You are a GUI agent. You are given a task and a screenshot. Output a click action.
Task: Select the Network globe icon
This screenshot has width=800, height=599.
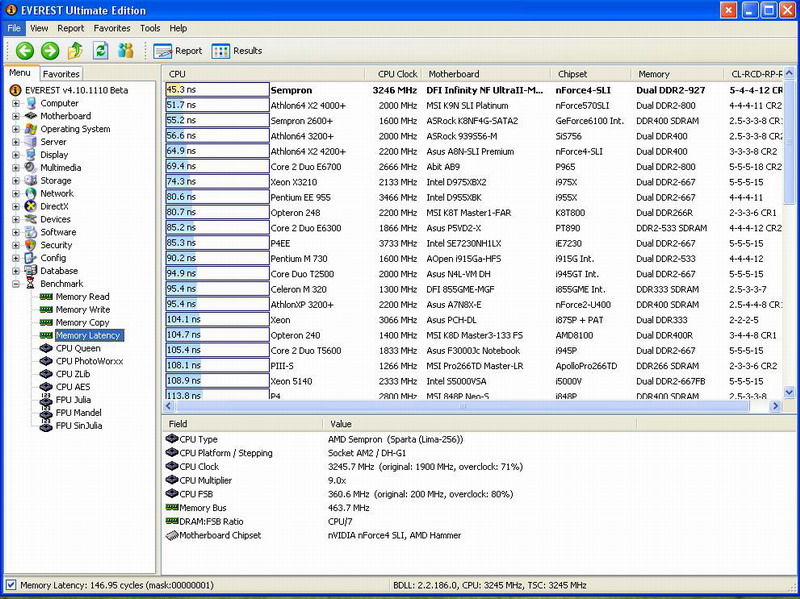coord(31,193)
